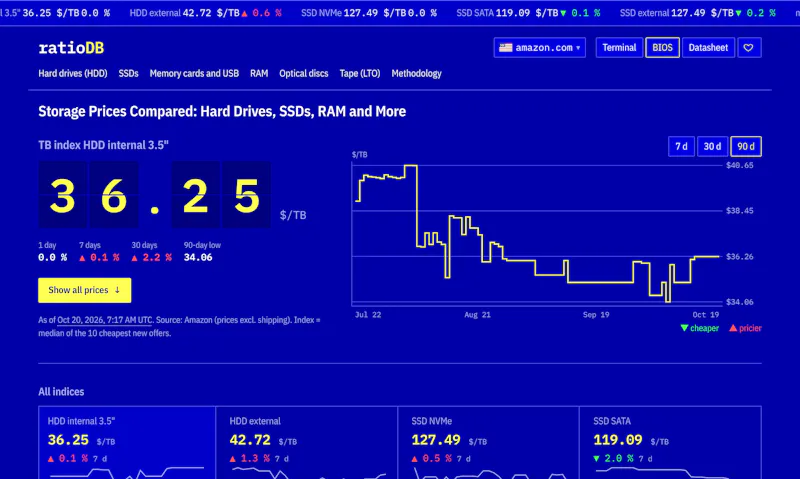
Task: Click the large 36.25 index value
Action: pos(155,195)
